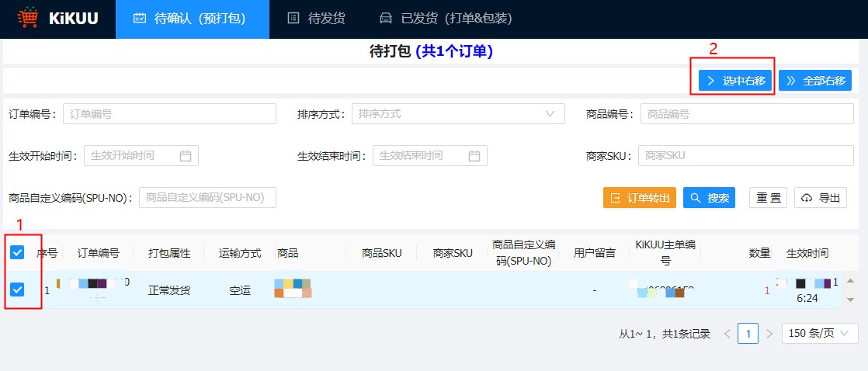Open the 待确认 (预打包) tab
868x371 pixels.
click(192, 19)
